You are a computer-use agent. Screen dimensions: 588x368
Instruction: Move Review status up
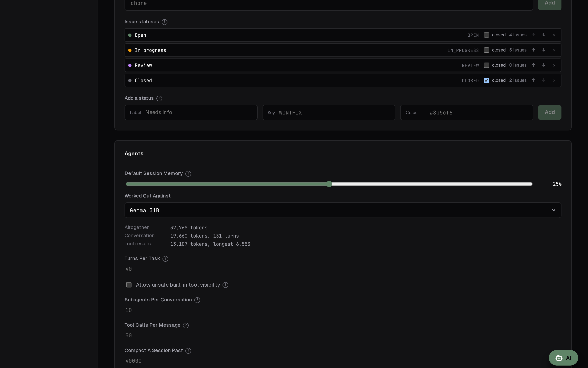click(x=533, y=65)
